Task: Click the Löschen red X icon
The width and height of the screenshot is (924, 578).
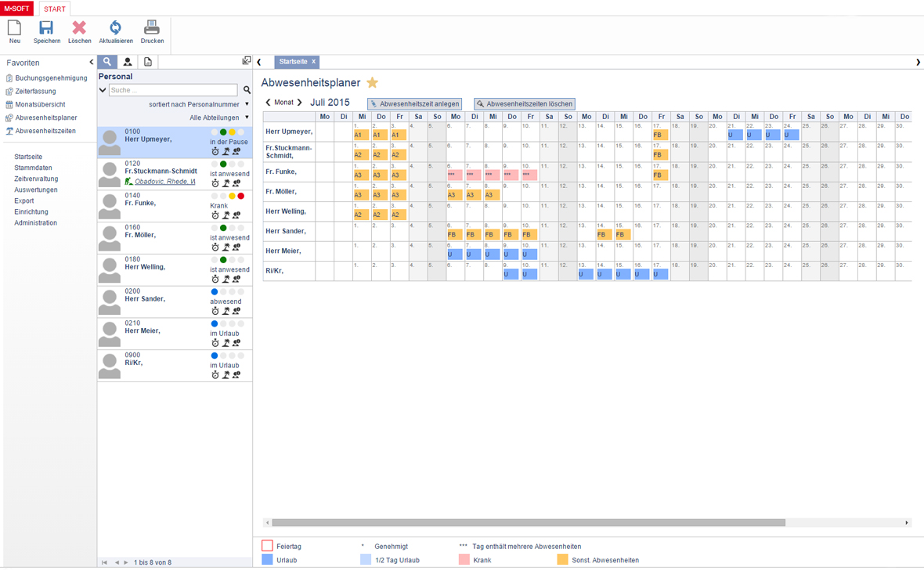Action: (79, 29)
